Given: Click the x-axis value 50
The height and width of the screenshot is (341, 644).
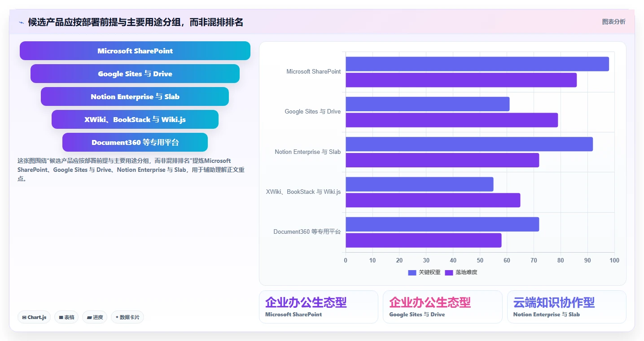Looking at the screenshot, I should pos(480,260).
